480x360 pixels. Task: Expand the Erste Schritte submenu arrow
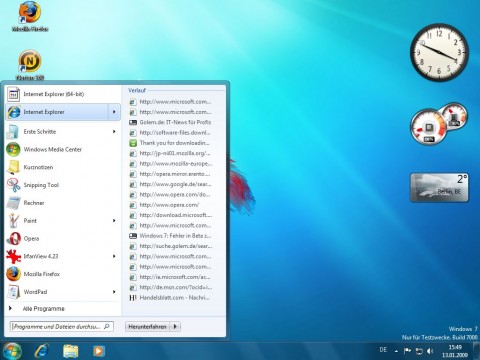pos(114,132)
